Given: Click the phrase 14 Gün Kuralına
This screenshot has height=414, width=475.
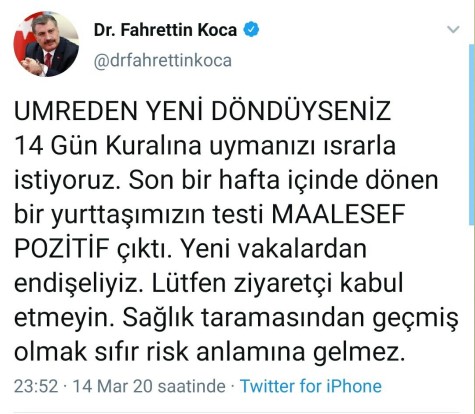Looking at the screenshot, I should 108,146.
